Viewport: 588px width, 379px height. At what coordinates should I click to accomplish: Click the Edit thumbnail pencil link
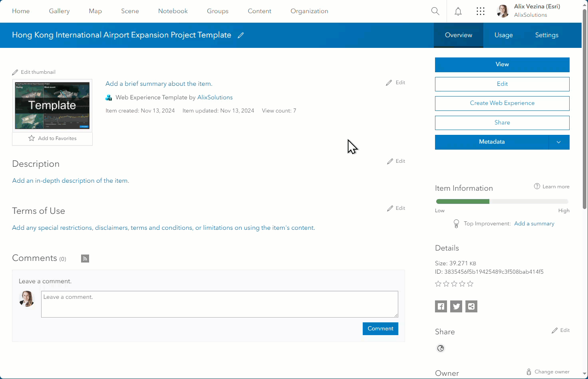point(34,72)
